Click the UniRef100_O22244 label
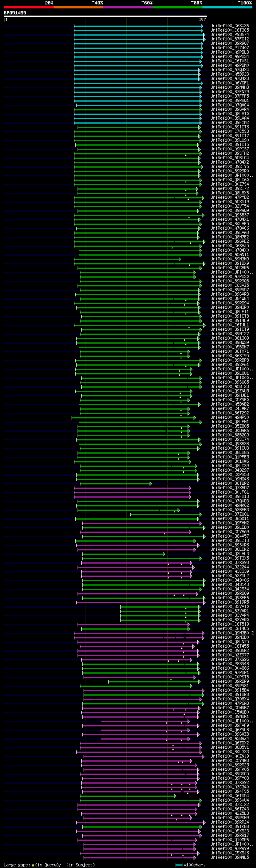This screenshot has height=868, width=256. coord(230,567)
